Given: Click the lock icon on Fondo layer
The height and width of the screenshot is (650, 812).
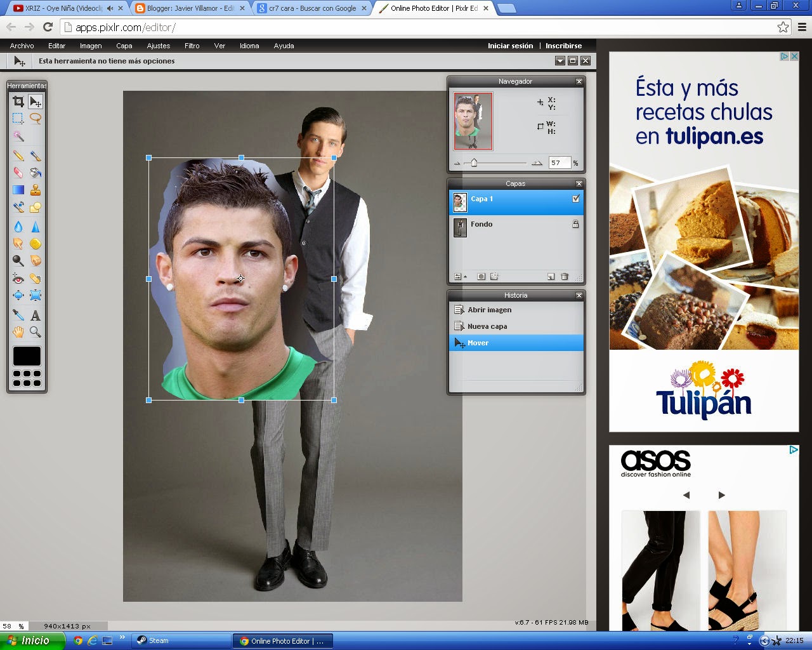Looking at the screenshot, I should (575, 224).
